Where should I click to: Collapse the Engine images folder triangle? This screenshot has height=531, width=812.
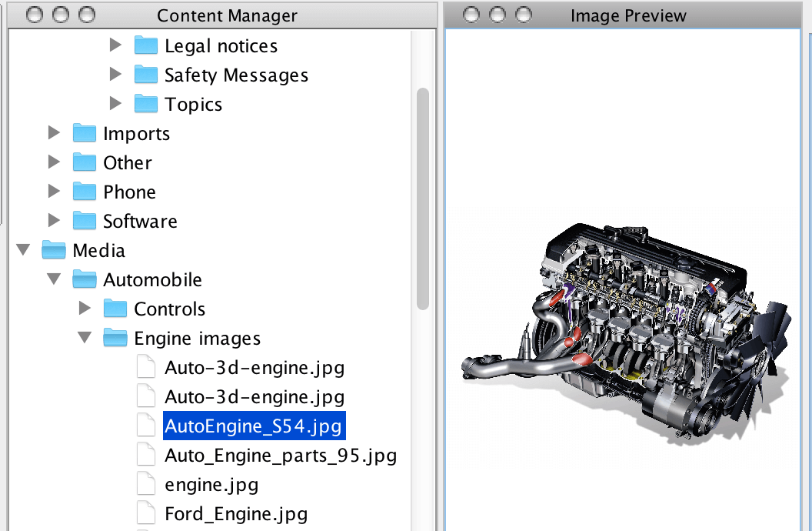click(x=85, y=338)
